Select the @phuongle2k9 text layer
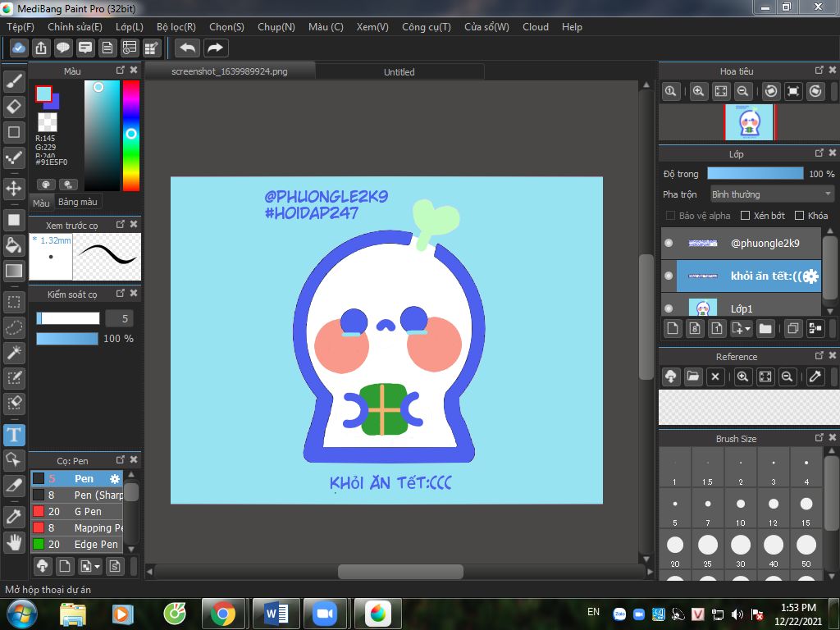 tap(741, 243)
